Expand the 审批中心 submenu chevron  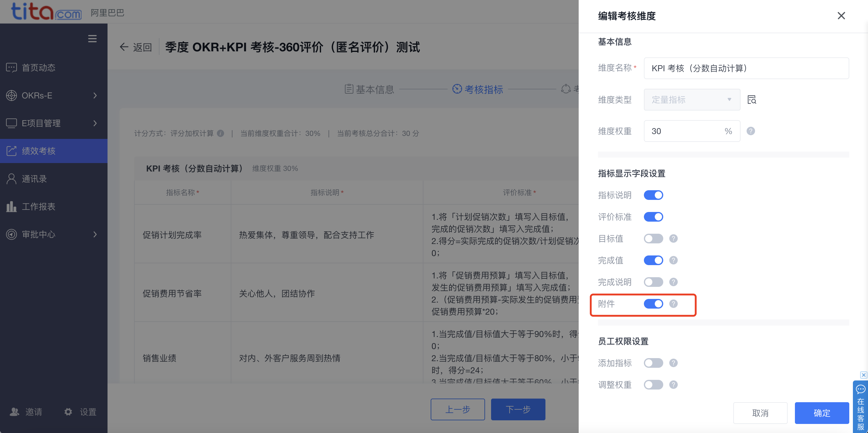tap(95, 234)
